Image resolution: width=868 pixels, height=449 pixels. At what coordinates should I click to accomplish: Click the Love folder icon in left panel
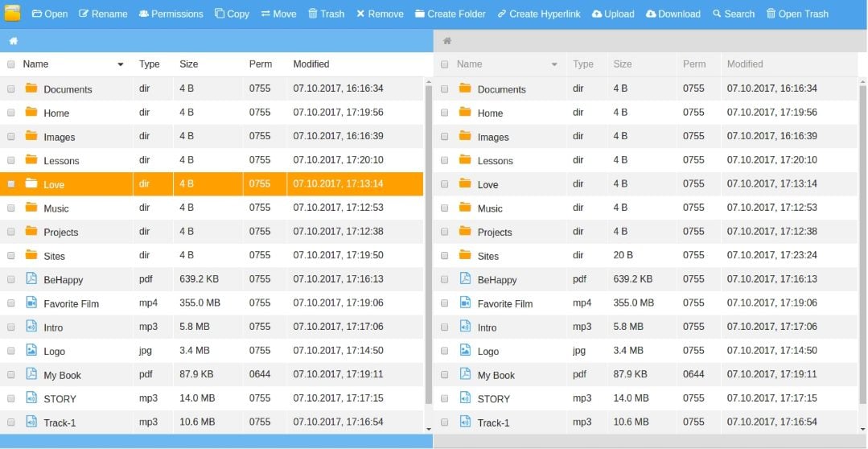click(31, 183)
